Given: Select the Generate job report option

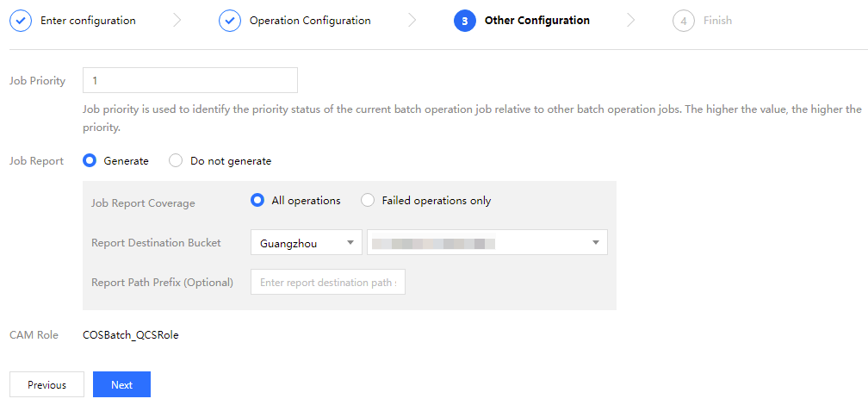Looking at the screenshot, I should (x=90, y=160).
